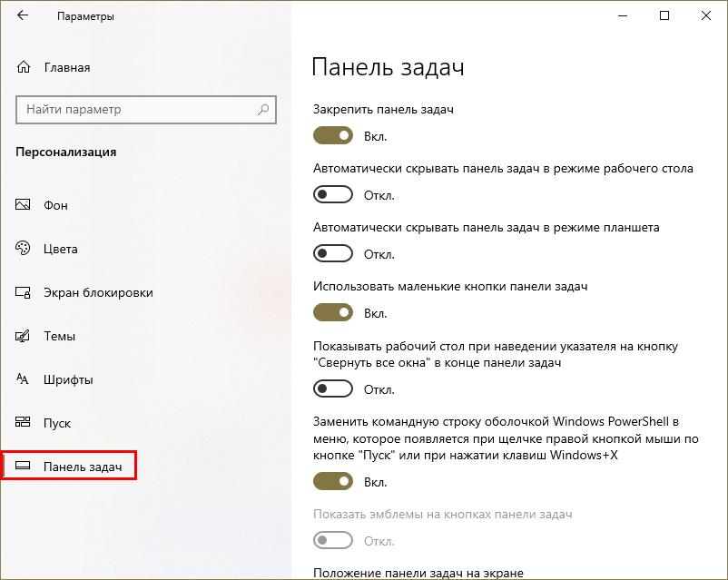This screenshot has width=728, height=580.
Task: Enable auto-hide taskbar in tablet mode
Action: point(333,253)
